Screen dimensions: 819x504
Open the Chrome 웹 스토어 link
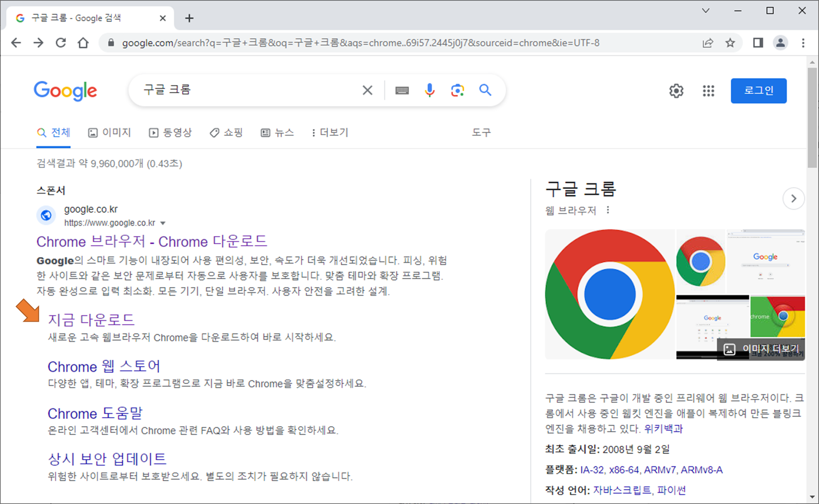(104, 366)
